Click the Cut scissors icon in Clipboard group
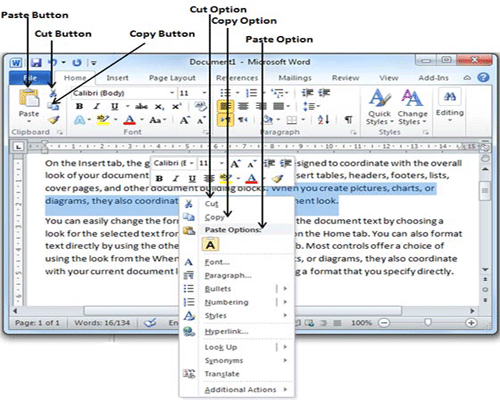This screenshot has height=400, width=500. click(x=53, y=93)
